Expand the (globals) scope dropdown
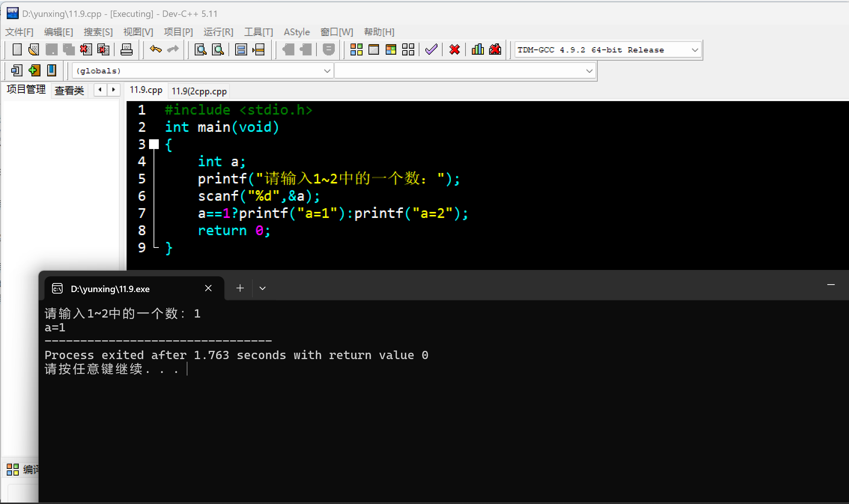Screen dimensions: 849x504 coord(327,71)
